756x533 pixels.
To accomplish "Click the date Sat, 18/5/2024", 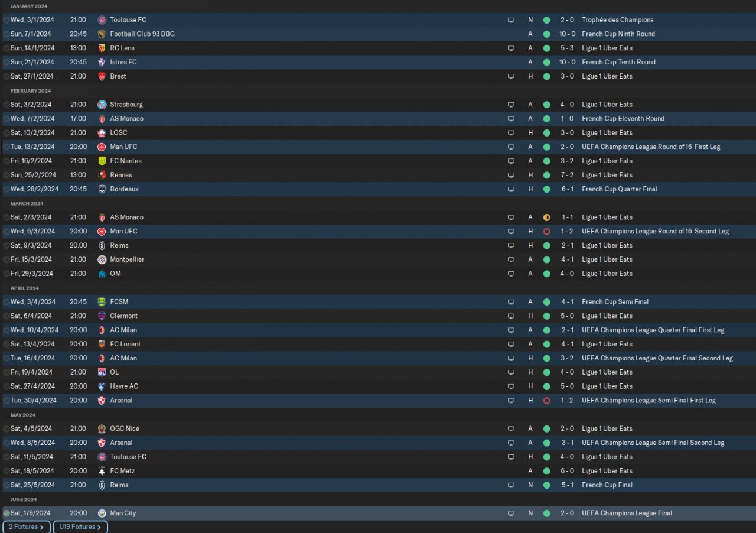I will coord(32,471).
